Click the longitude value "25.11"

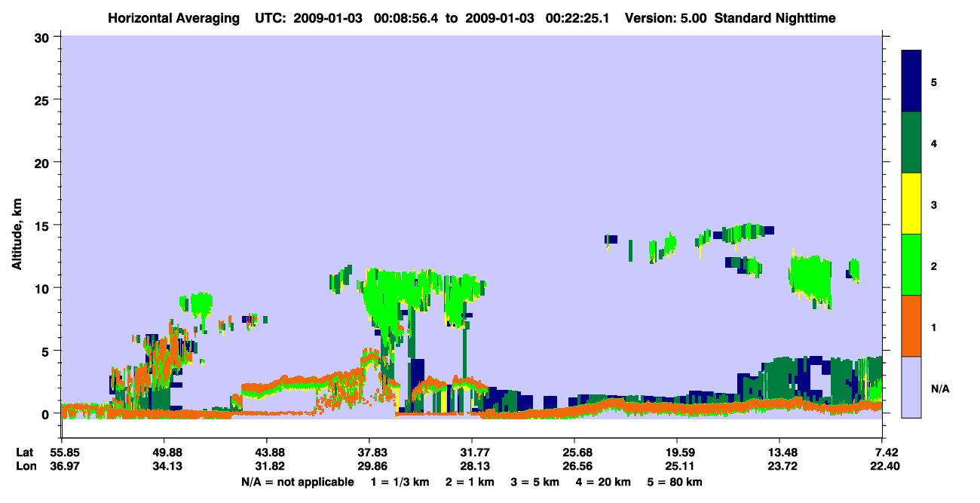(x=677, y=466)
